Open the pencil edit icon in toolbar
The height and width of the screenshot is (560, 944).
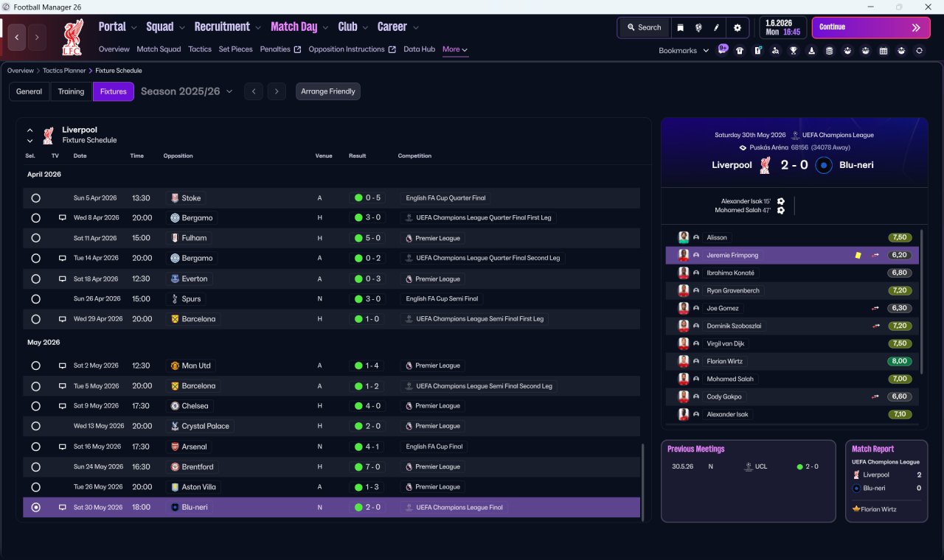click(716, 27)
